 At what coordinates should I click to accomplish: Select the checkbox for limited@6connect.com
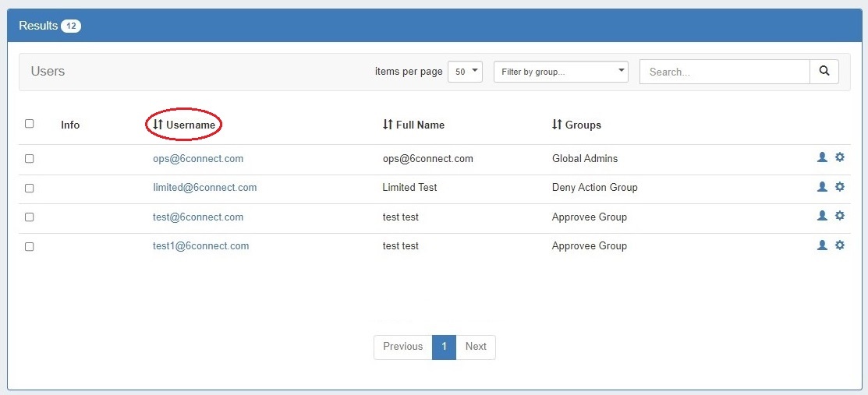point(30,188)
